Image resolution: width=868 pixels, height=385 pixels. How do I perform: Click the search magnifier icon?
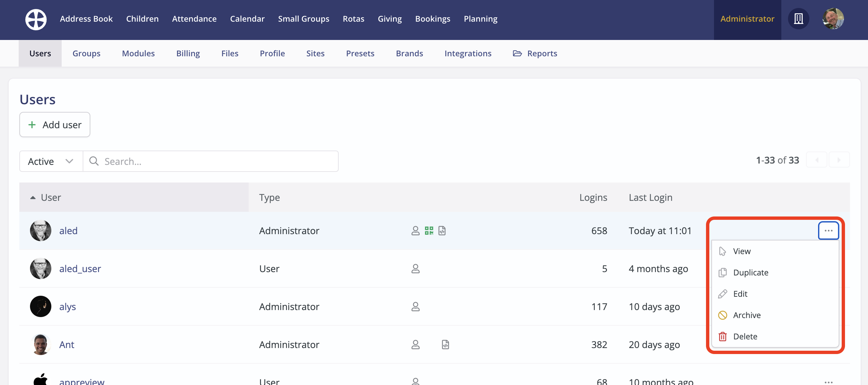point(94,161)
